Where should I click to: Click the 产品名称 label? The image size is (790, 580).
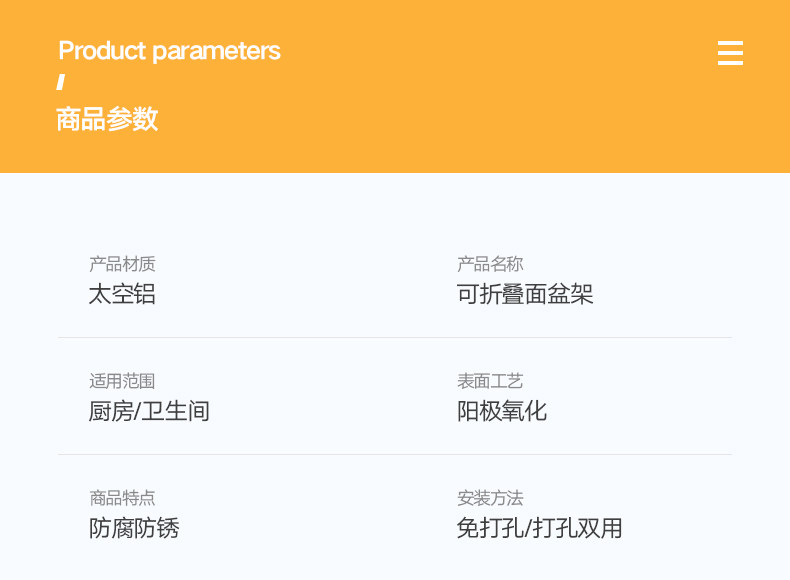point(490,264)
